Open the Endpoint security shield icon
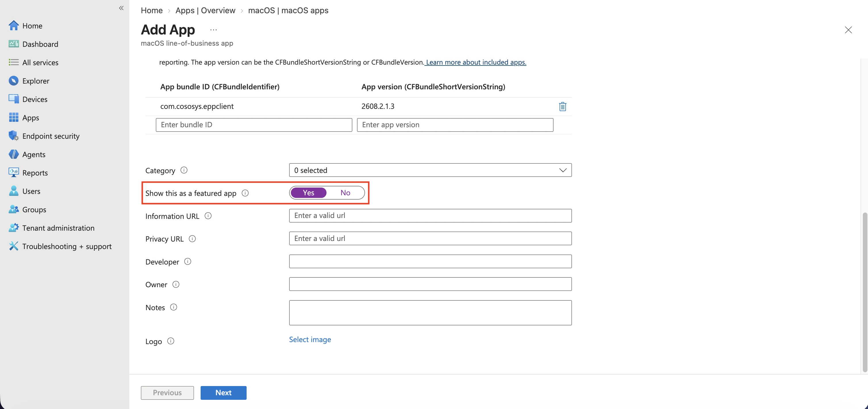The width and height of the screenshot is (868, 409). click(x=14, y=136)
